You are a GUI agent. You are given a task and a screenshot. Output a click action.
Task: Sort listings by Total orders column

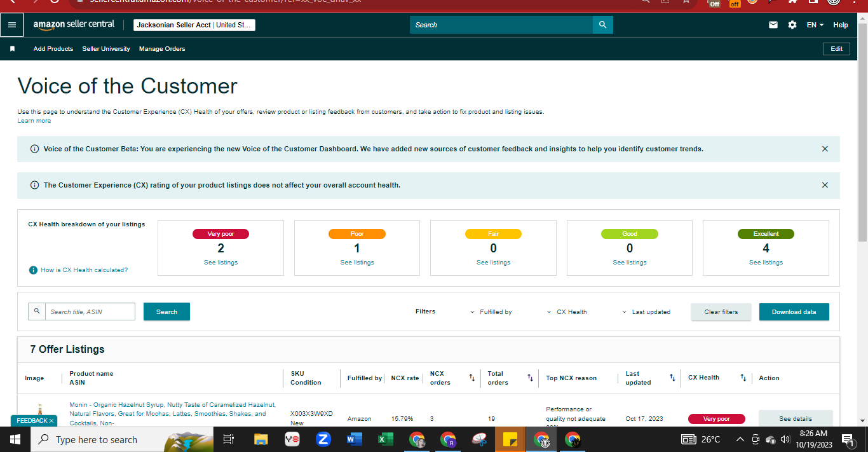coord(530,378)
